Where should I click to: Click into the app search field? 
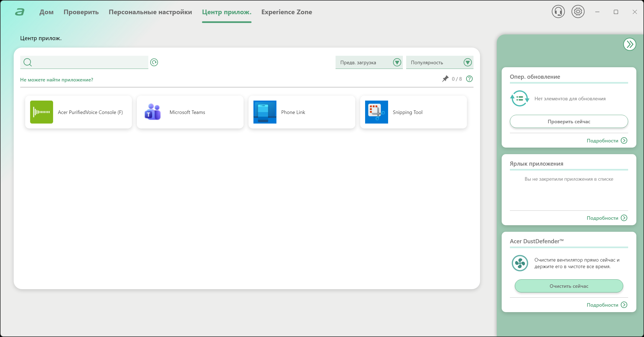[84, 62]
